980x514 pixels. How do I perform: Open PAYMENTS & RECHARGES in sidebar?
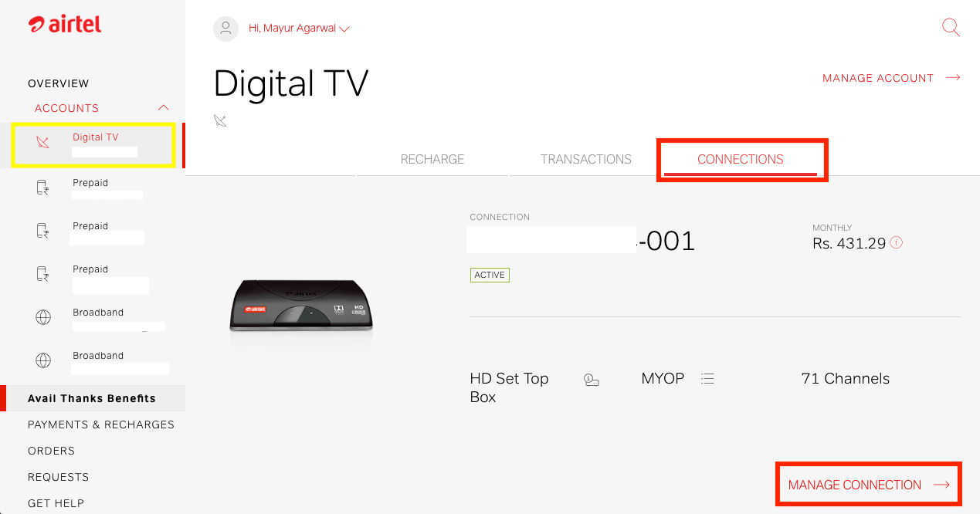tap(101, 424)
